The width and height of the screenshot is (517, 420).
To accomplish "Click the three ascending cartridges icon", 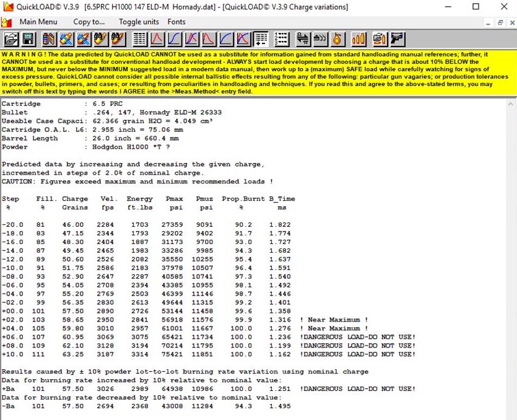I will click(358, 39).
